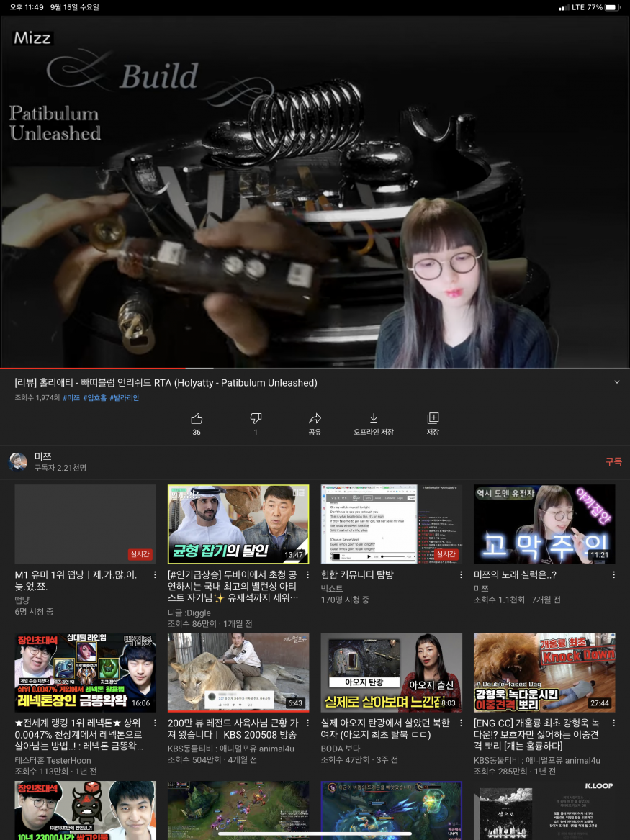The width and height of the screenshot is (630, 840).
Task: Open the 테스터훈 TesterHoon channel name
Action: coord(53,760)
